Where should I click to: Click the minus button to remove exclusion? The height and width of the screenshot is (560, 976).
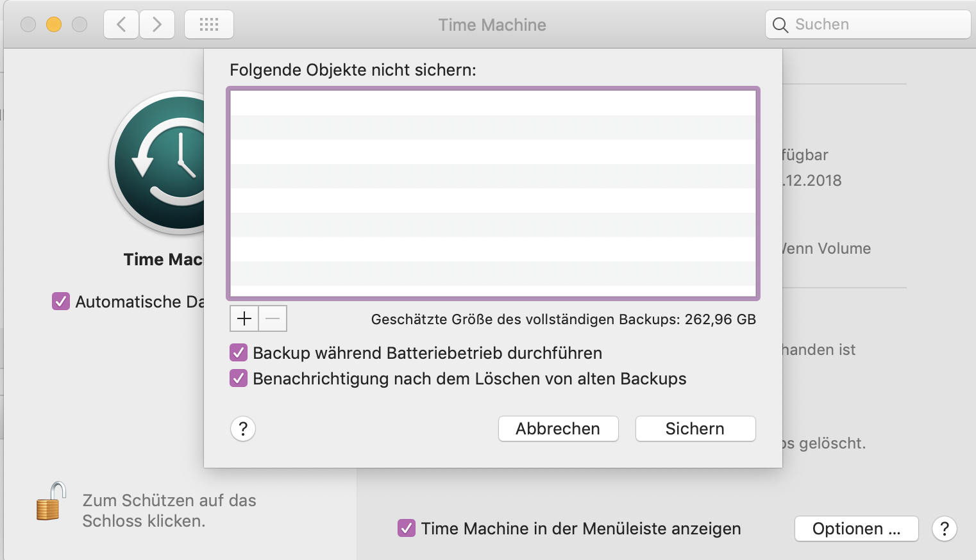[273, 318]
